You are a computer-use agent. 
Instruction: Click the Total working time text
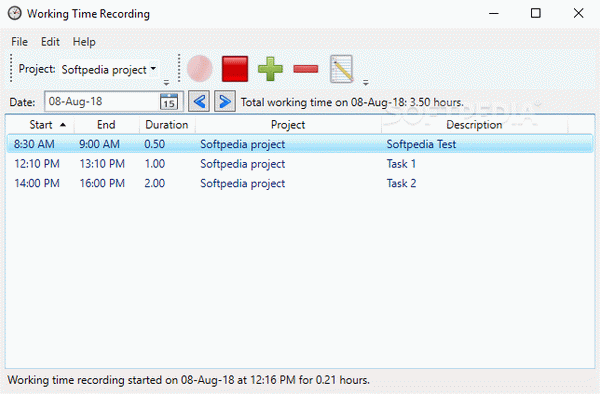coord(352,102)
